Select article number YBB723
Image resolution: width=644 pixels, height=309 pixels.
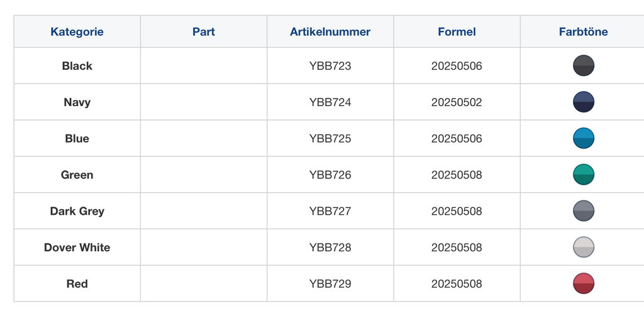point(330,66)
